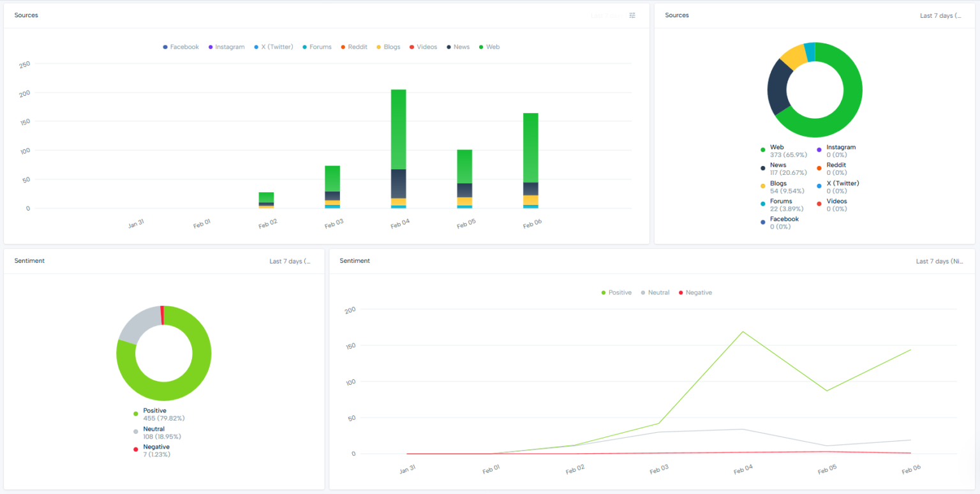Click the tall Feb 04 stacked bar
980x494 pixels.
(x=397, y=147)
